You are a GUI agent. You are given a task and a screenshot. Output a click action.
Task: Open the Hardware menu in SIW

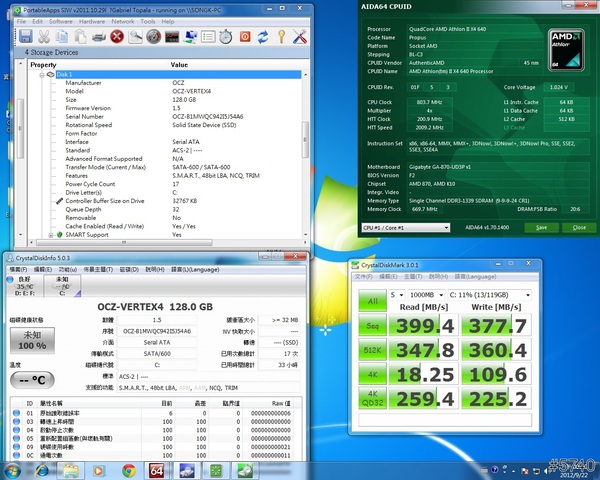pos(90,20)
